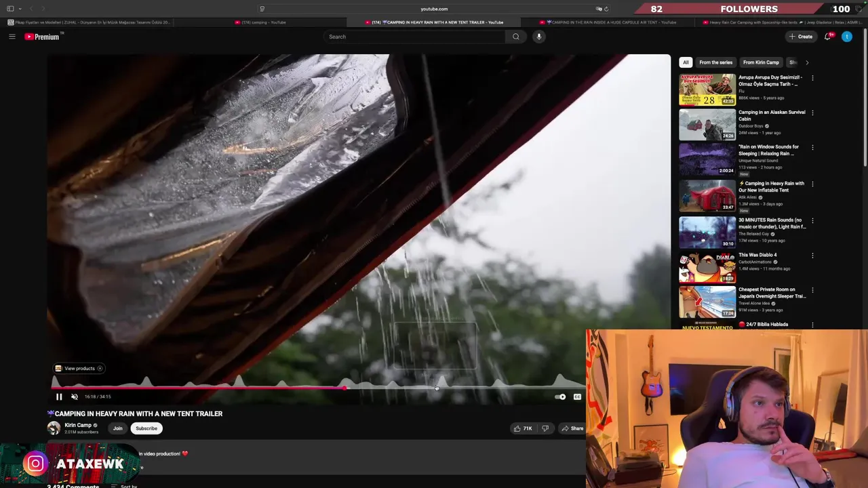
Task: Open the YouTube guide hamburger menu
Action: tap(12, 37)
